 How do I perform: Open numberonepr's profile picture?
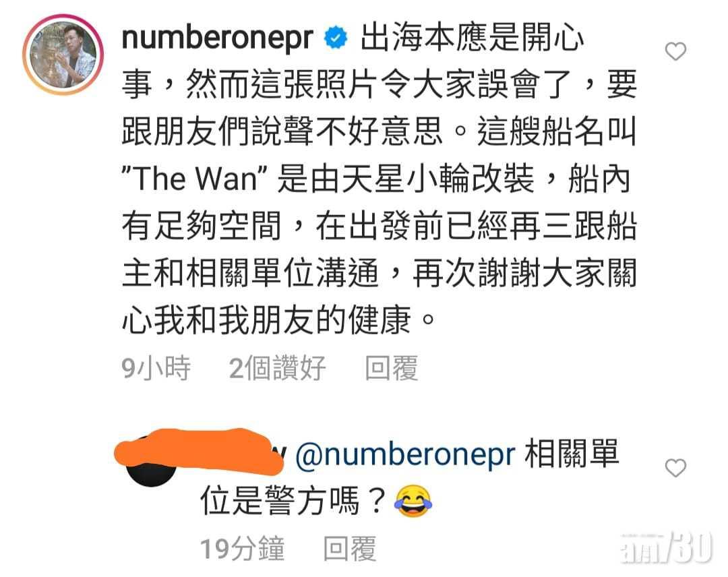tap(63, 55)
